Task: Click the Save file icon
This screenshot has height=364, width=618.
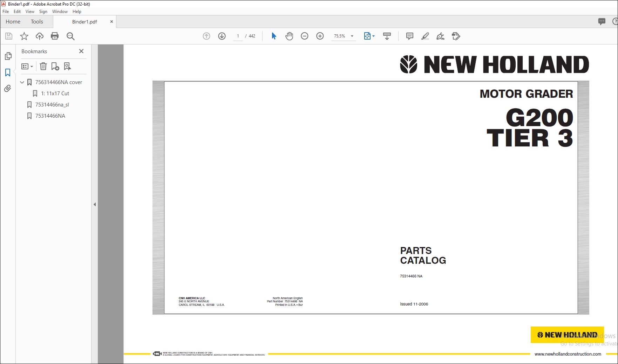Action: pyautogui.click(x=9, y=36)
